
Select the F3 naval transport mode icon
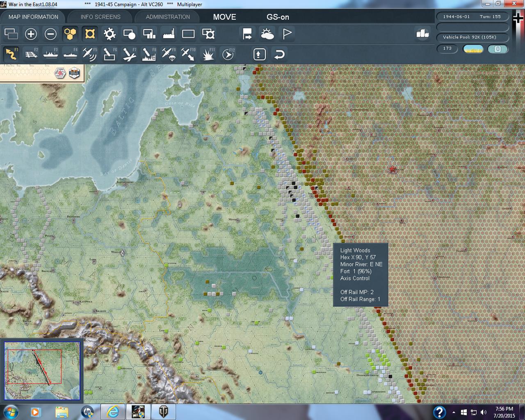click(x=50, y=54)
